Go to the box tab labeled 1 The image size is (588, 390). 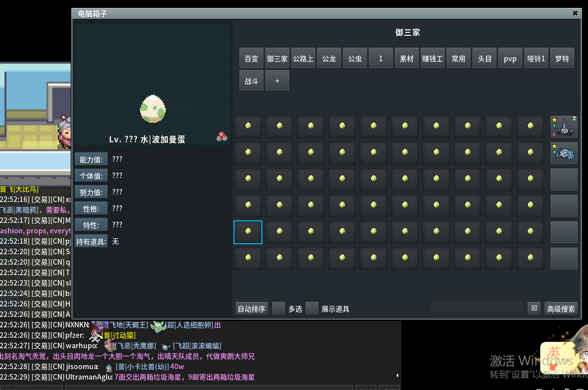pyautogui.click(x=380, y=58)
